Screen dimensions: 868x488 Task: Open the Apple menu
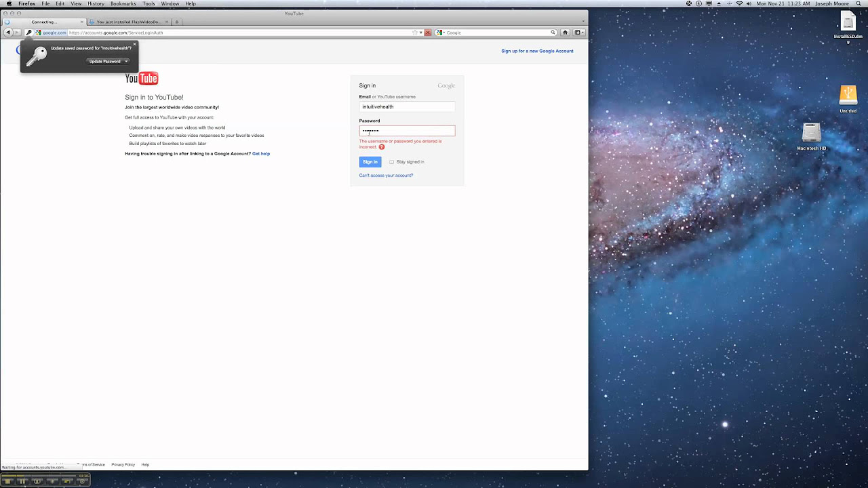click(9, 3)
